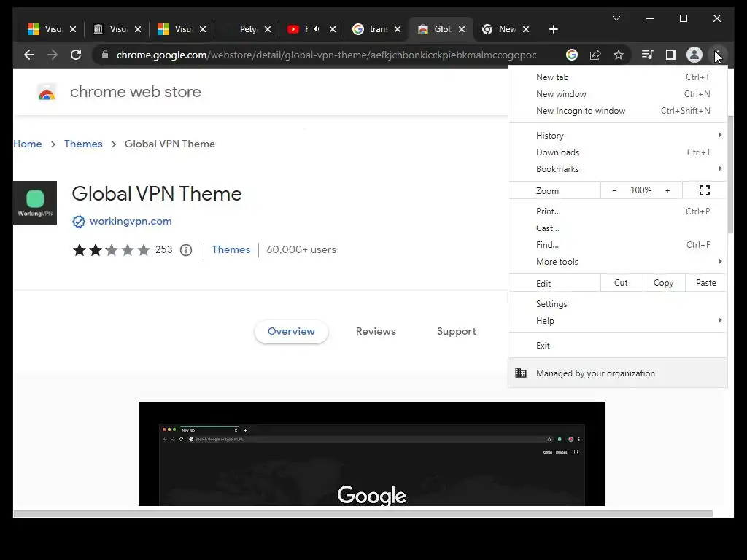Expand the Bookmarks submenu
The height and width of the screenshot is (560, 747).
tap(618, 169)
